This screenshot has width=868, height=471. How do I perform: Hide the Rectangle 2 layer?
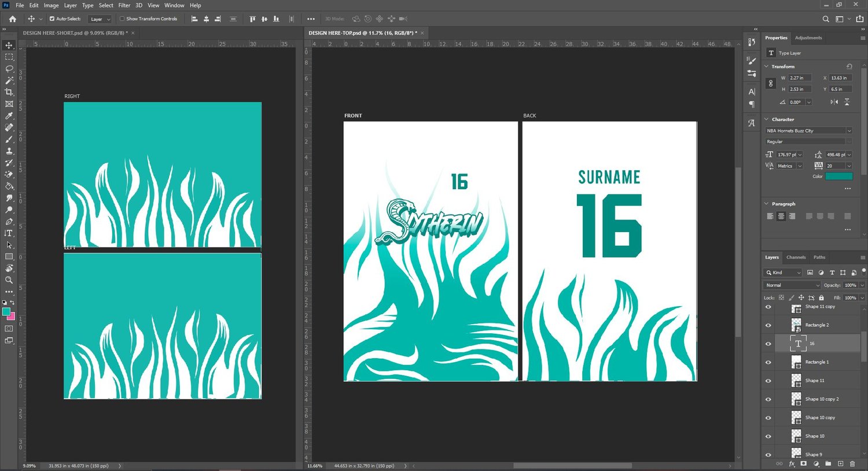click(768, 325)
